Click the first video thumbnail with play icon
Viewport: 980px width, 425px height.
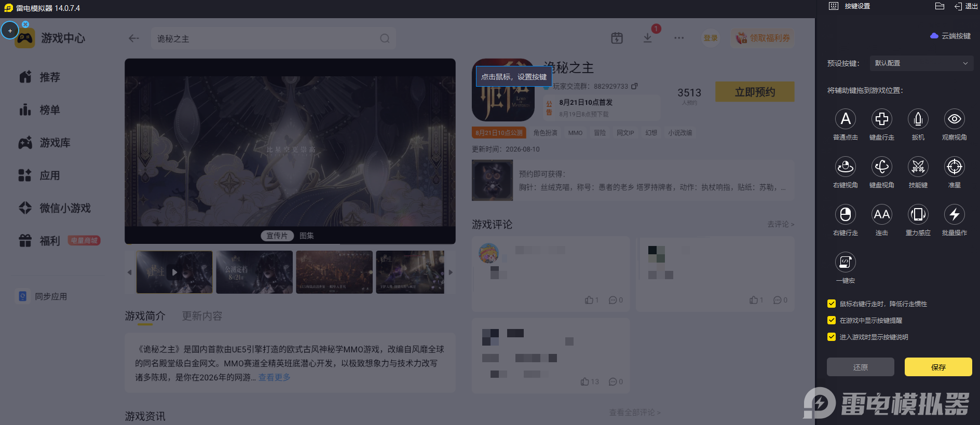[x=174, y=272]
